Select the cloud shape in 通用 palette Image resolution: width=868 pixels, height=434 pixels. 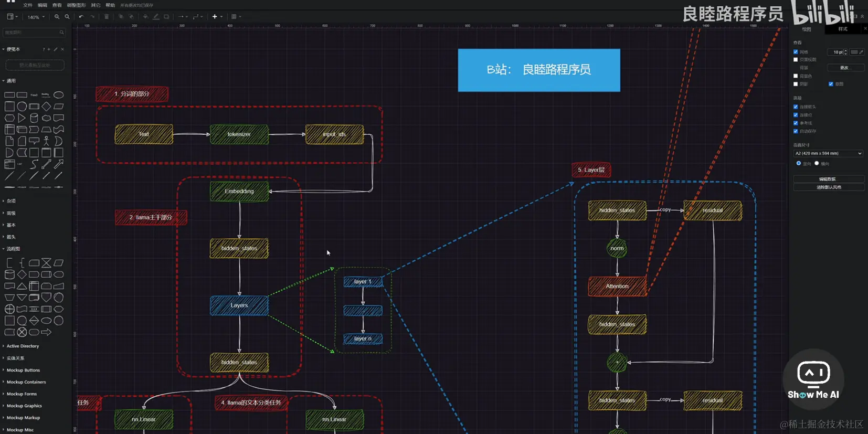[46, 118]
